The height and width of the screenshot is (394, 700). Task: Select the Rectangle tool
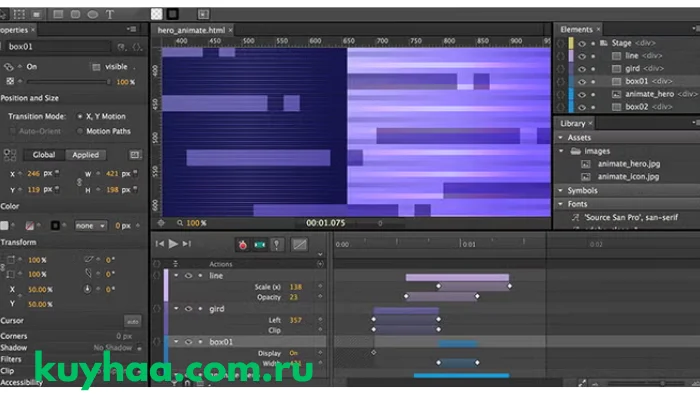click(x=58, y=14)
